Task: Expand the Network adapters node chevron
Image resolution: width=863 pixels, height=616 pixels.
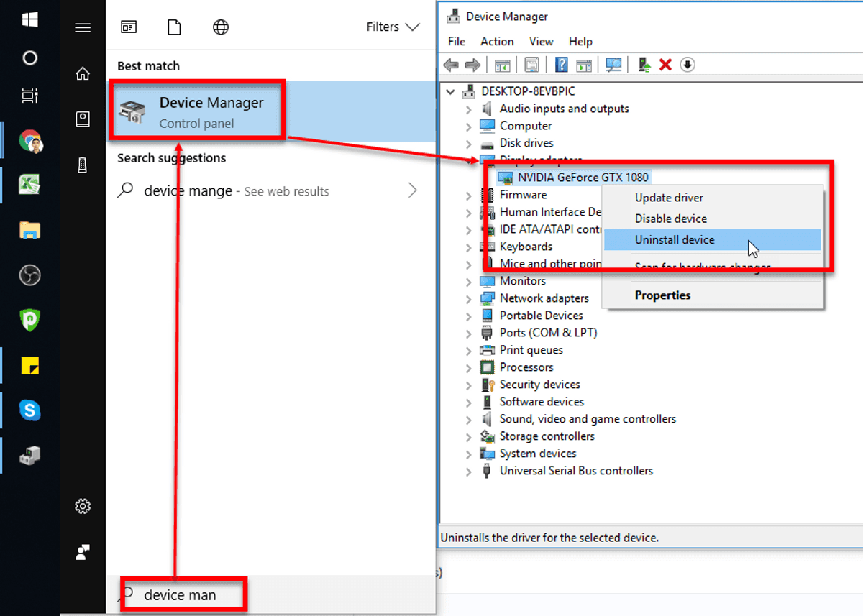Action: 469,299
